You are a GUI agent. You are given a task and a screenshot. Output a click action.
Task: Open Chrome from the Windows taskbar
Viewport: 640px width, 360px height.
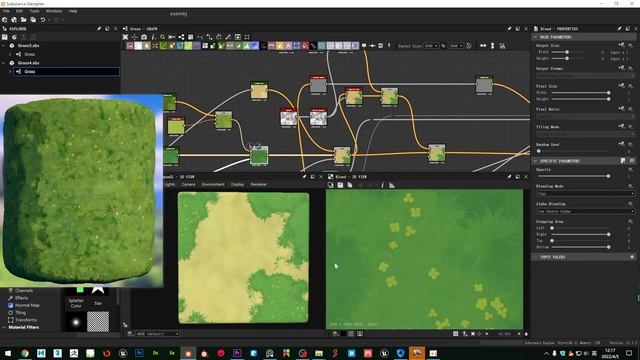coord(25,353)
